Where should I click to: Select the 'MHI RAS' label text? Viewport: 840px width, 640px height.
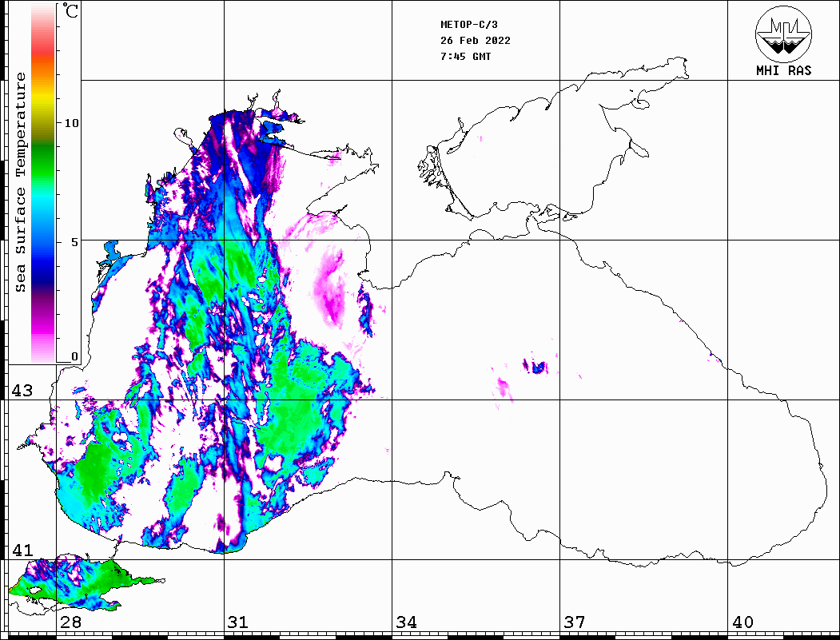tap(783, 70)
